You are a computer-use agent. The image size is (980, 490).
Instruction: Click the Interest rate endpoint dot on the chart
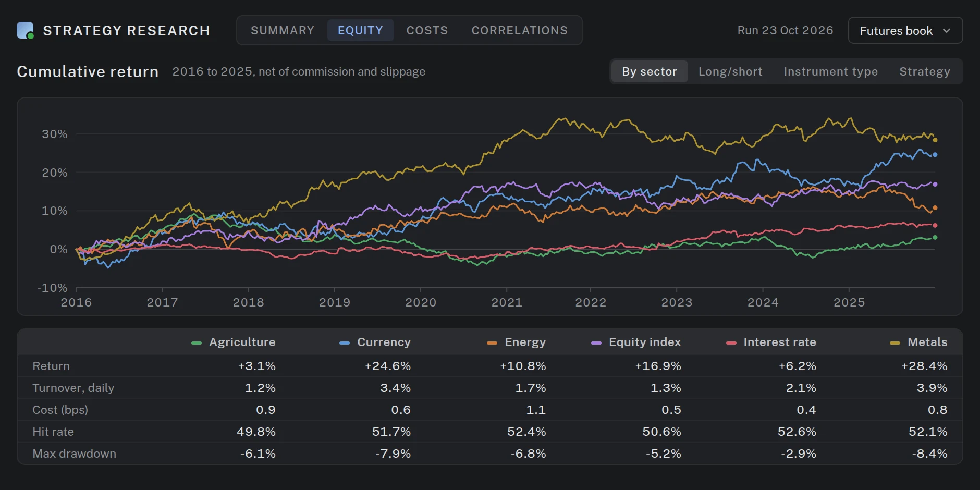pyautogui.click(x=935, y=226)
